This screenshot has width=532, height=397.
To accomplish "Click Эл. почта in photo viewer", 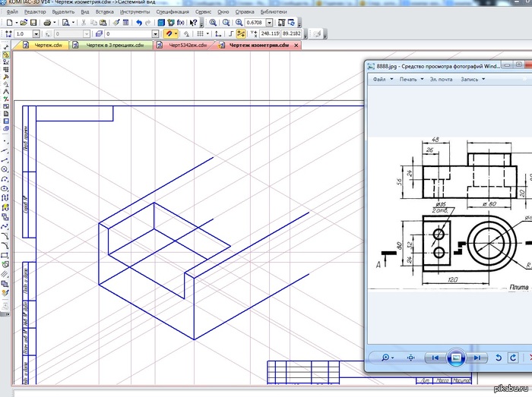I will (441, 79).
